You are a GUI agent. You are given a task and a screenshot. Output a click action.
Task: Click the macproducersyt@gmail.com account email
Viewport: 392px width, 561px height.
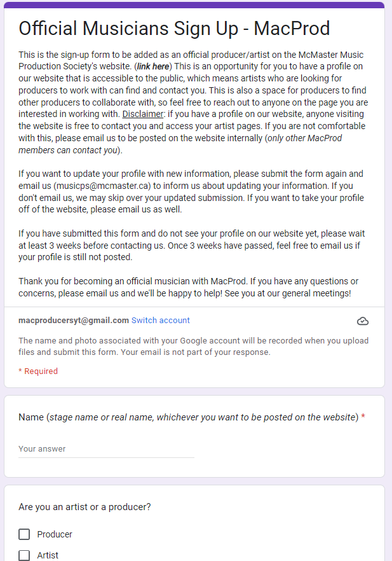click(x=74, y=320)
